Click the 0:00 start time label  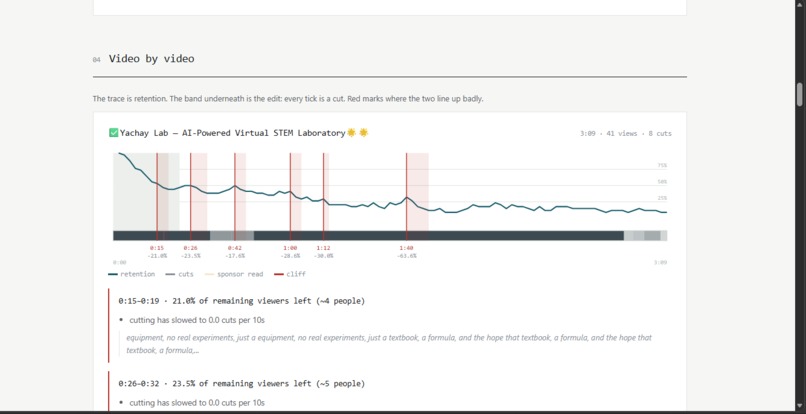tap(119, 262)
